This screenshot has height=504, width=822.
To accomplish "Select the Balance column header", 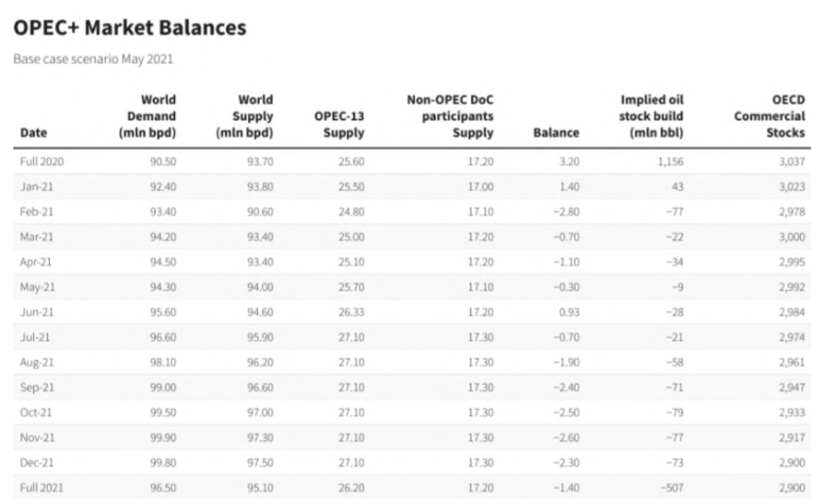I will 556,132.
